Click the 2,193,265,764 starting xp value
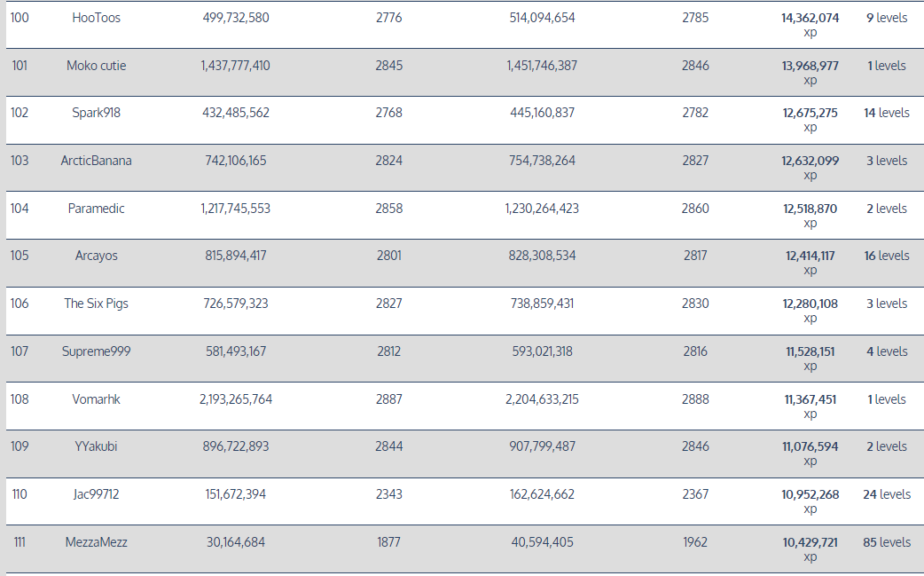924x576 pixels. coord(236,399)
